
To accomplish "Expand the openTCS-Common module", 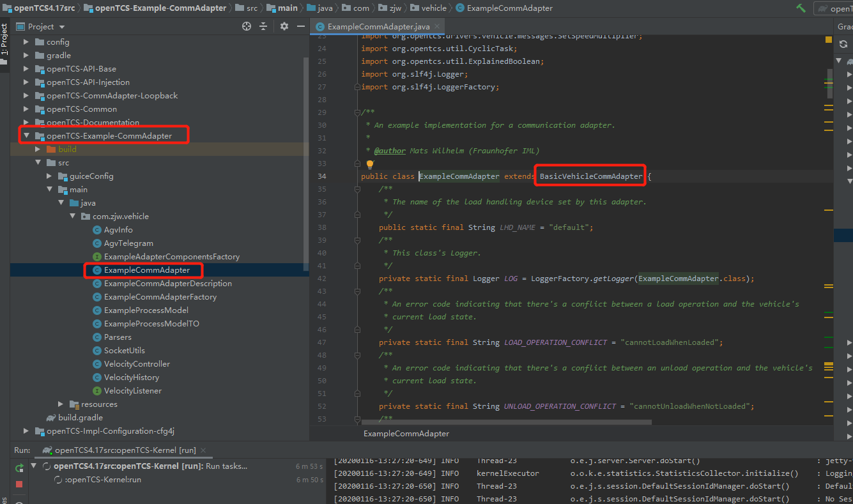I will (x=26, y=109).
